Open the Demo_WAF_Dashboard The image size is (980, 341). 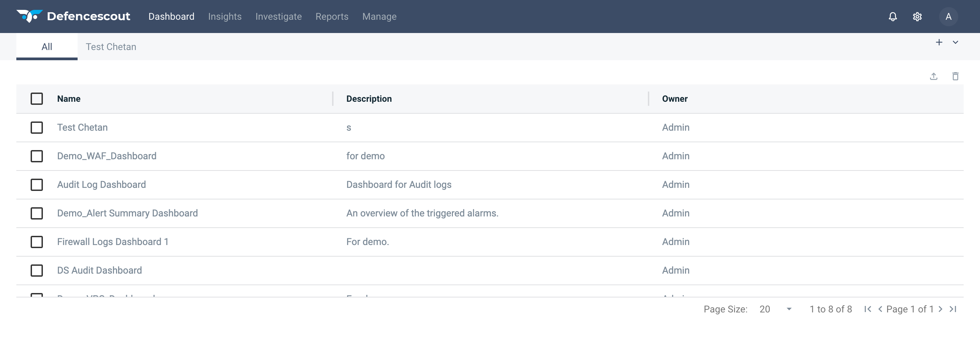click(107, 156)
